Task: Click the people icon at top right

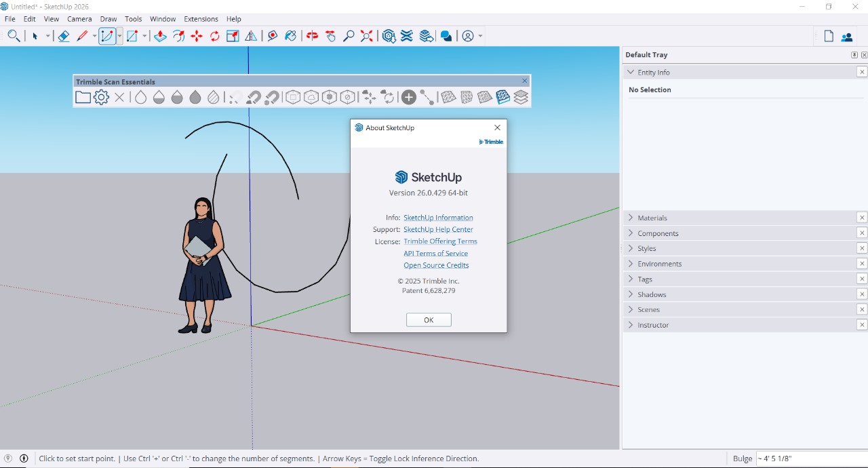Action: point(847,37)
